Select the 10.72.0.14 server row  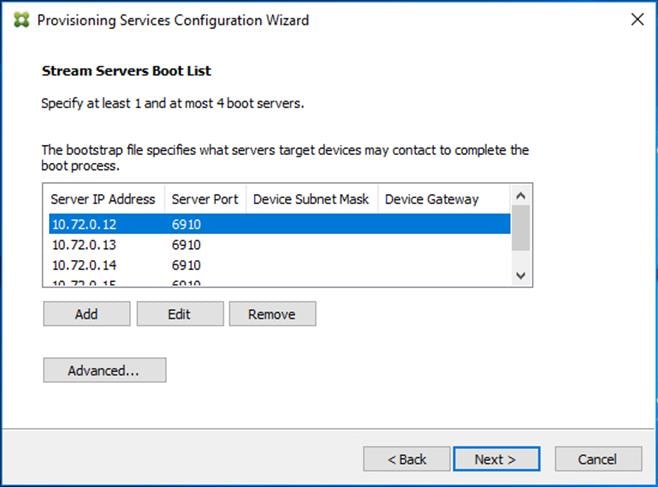(279, 265)
